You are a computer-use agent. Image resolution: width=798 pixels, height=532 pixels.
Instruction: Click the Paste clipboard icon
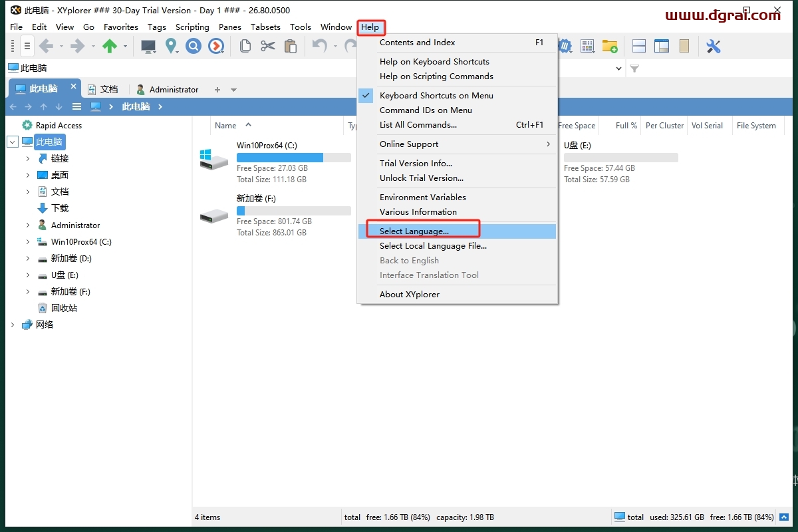coord(291,46)
